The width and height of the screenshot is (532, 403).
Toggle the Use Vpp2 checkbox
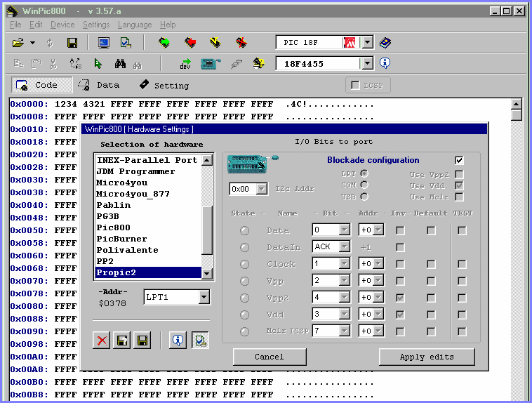(x=459, y=175)
